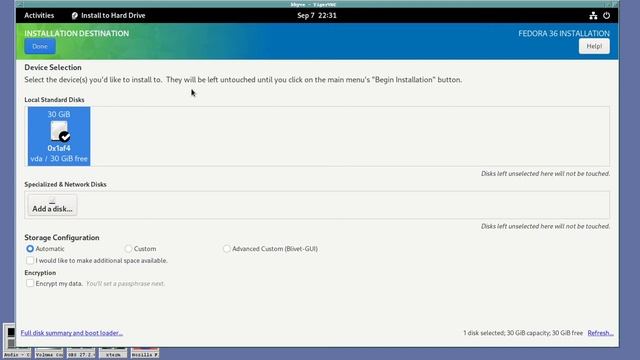Open Full disk summary and boot loader link
The width and height of the screenshot is (640, 360).
[x=72, y=333]
